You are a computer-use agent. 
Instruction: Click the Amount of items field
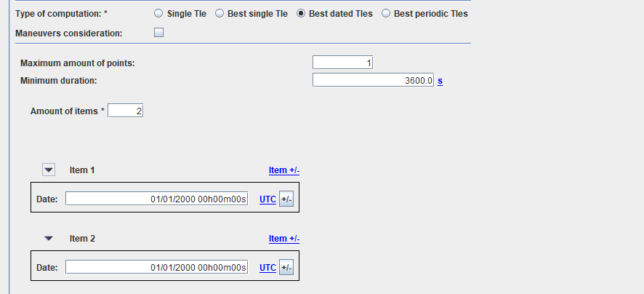pos(126,111)
